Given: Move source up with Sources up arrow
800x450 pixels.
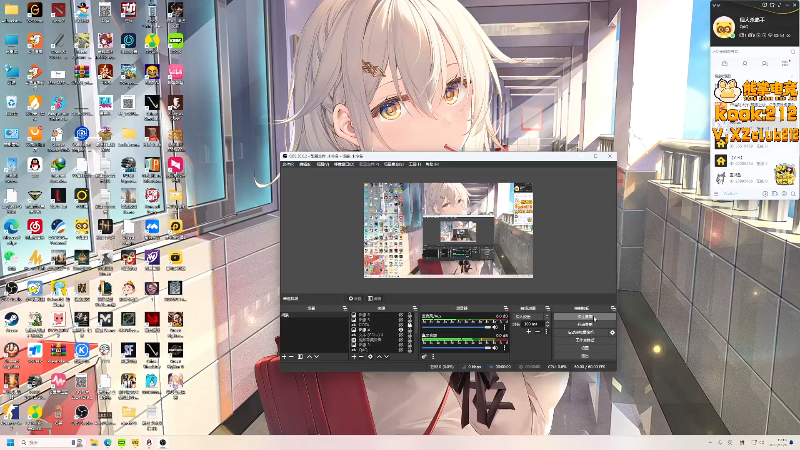Looking at the screenshot, I should [379, 357].
